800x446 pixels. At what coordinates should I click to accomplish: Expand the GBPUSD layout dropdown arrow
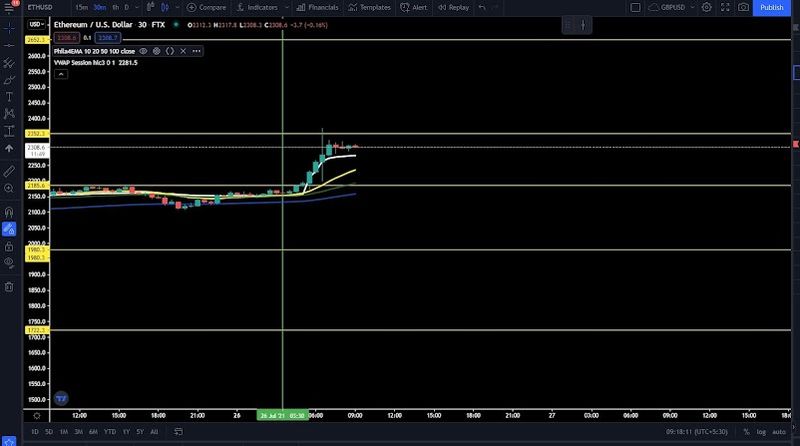(x=692, y=8)
